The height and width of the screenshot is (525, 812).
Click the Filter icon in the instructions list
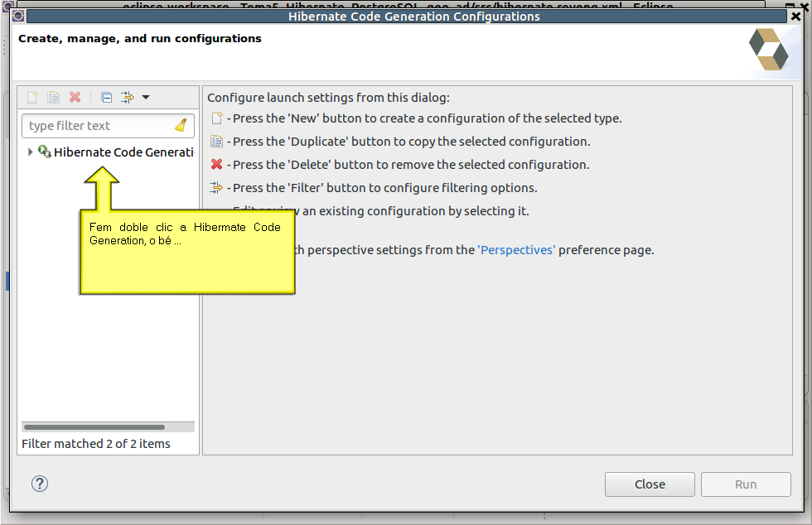(x=216, y=187)
